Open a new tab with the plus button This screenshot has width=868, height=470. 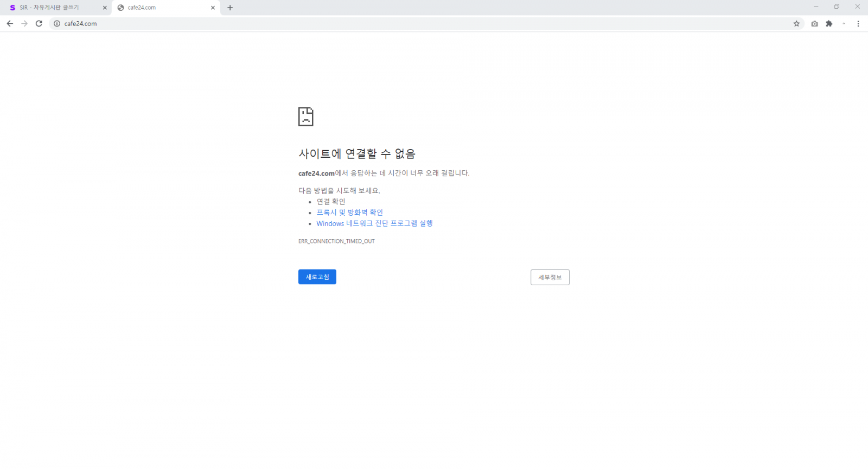click(x=230, y=8)
